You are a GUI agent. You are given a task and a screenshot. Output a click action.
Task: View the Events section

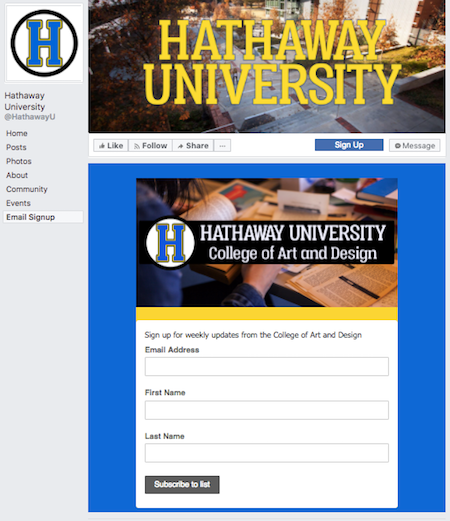[18, 203]
